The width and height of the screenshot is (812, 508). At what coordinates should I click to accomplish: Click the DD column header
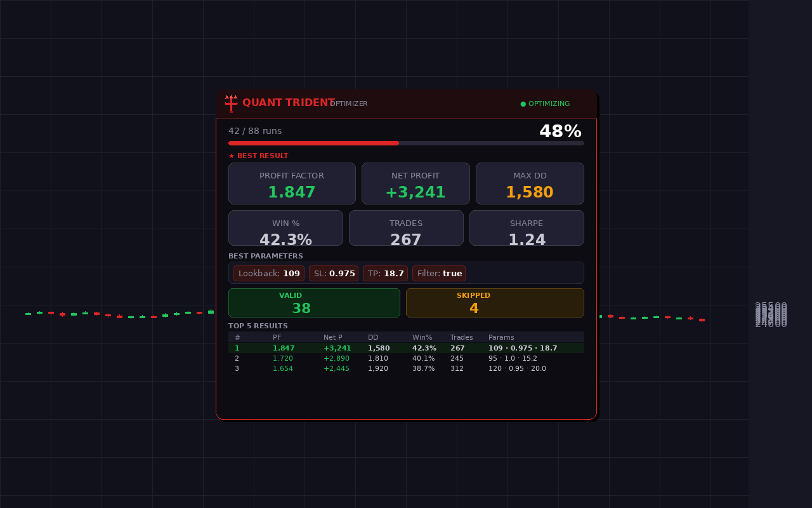tap(373, 338)
